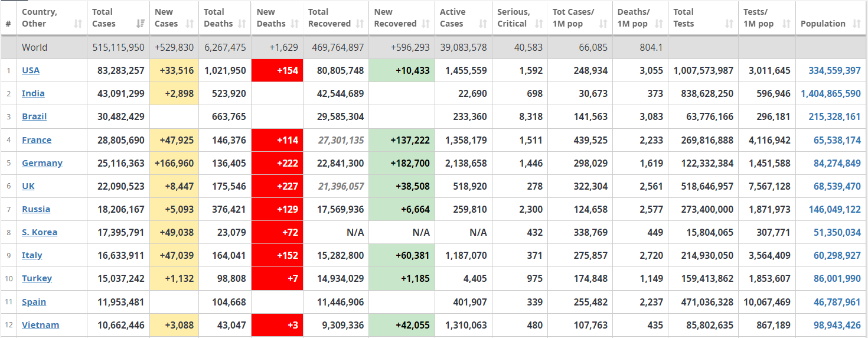Click S. Korea new deaths +72 cell
The image size is (868, 338).
277,232
